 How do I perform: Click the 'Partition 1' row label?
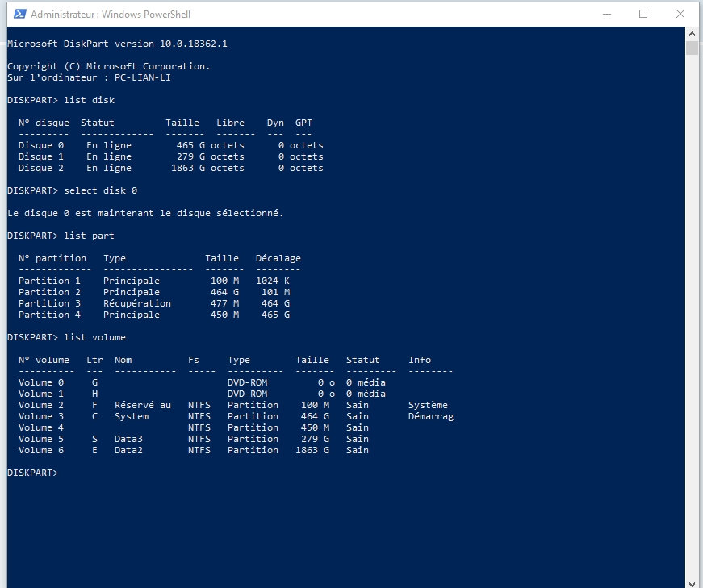pyautogui.click(x=50, y=281)
